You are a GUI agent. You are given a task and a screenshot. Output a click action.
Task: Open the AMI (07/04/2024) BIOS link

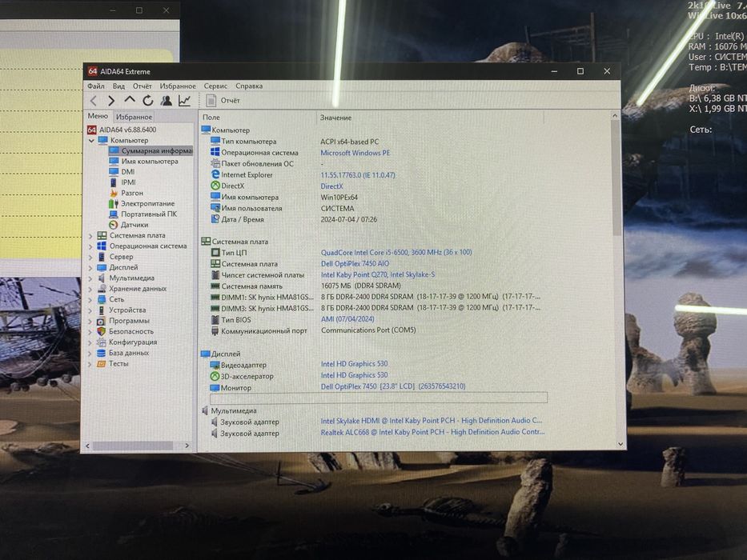[x=347, y=319]
